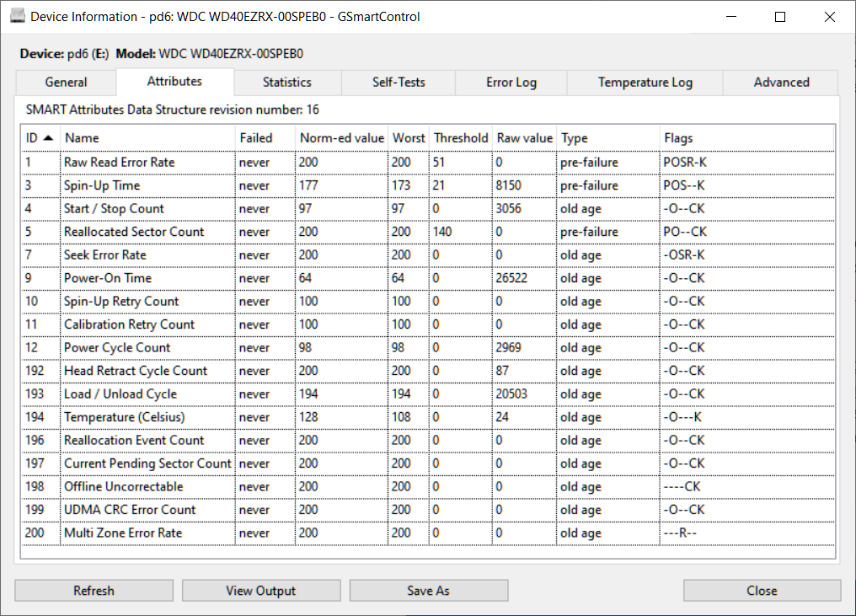The width and height of the screenshot is (856, 616).
Task: Select the Load / Unload Cycle row
Action: click(428, 394)
